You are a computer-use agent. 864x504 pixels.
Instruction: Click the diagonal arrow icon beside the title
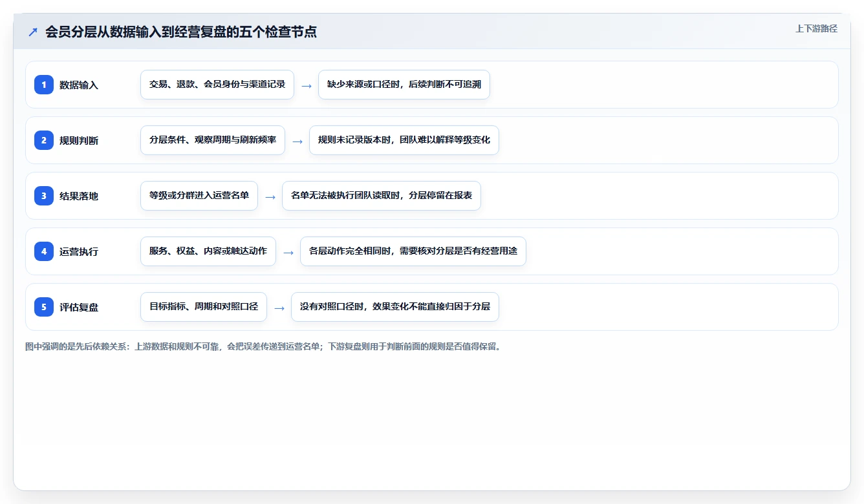[x=33, y=32]
